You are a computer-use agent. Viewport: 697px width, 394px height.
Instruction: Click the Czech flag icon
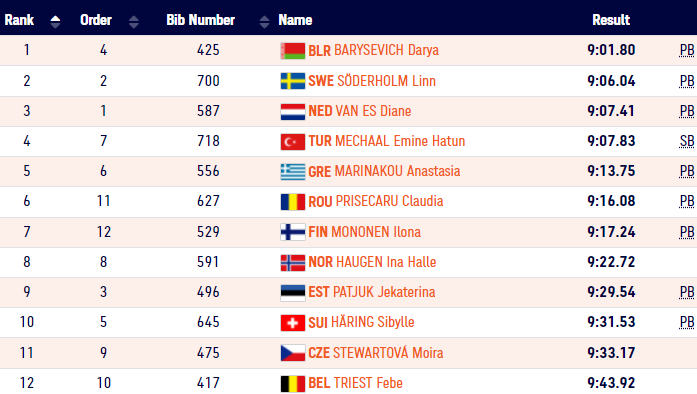coord(292,353)
